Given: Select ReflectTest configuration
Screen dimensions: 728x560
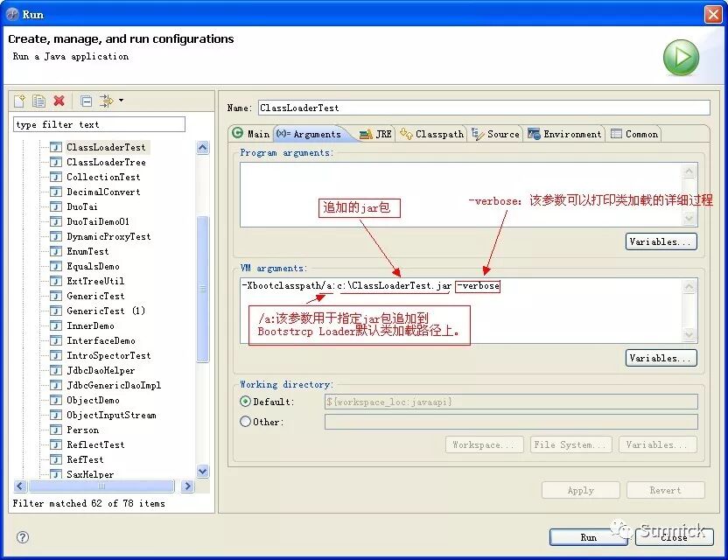Looking at the screenshot, I should pyautogui.click(x=95, y=444).
